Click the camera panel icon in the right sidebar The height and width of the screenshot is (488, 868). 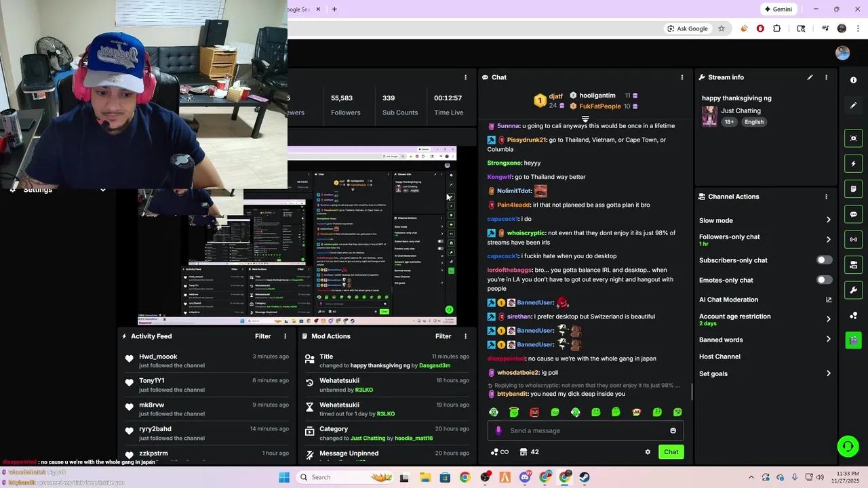pyautogui.click(x=853, y=264)
